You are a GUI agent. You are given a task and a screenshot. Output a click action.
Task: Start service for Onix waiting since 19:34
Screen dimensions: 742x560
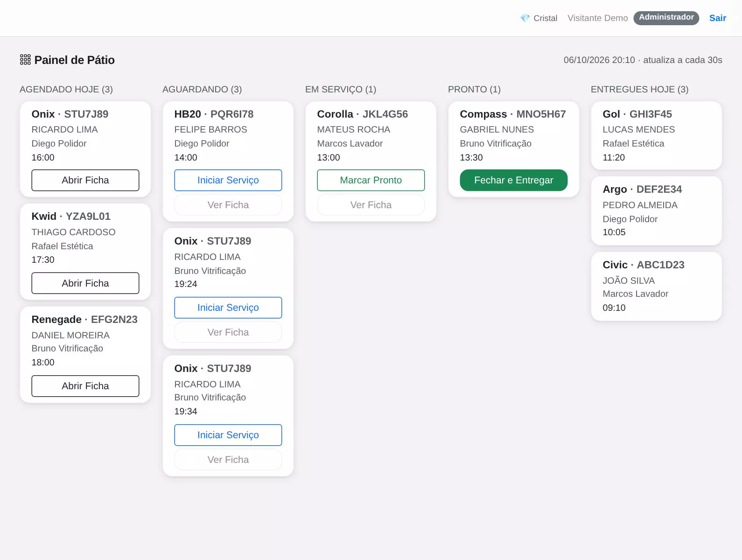[228, 435]
